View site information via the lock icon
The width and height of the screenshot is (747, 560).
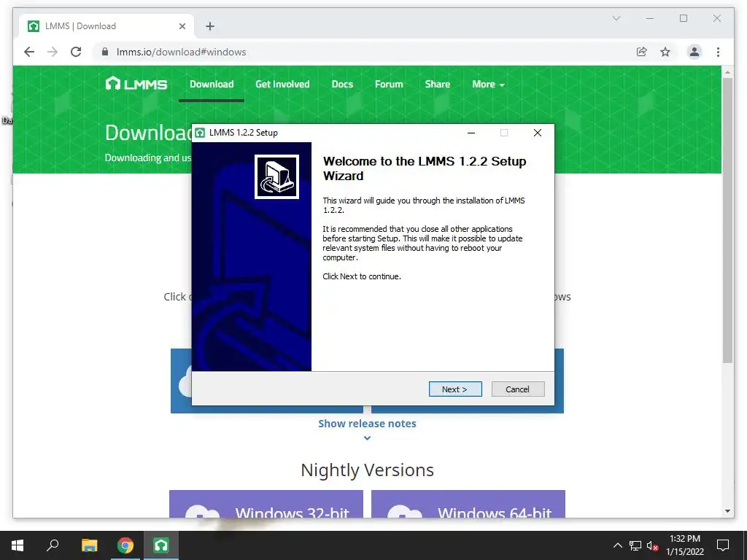point(105,52)
